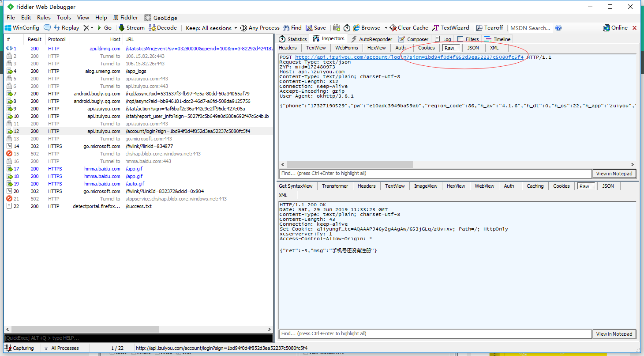The width and height of the screenshot is (644, 356).
Task: Select session 12 account/login row
Action: [139, 131]
